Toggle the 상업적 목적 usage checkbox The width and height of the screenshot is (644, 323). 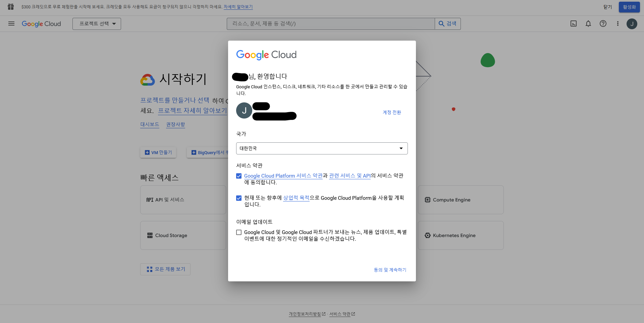[x=239, y=198]
